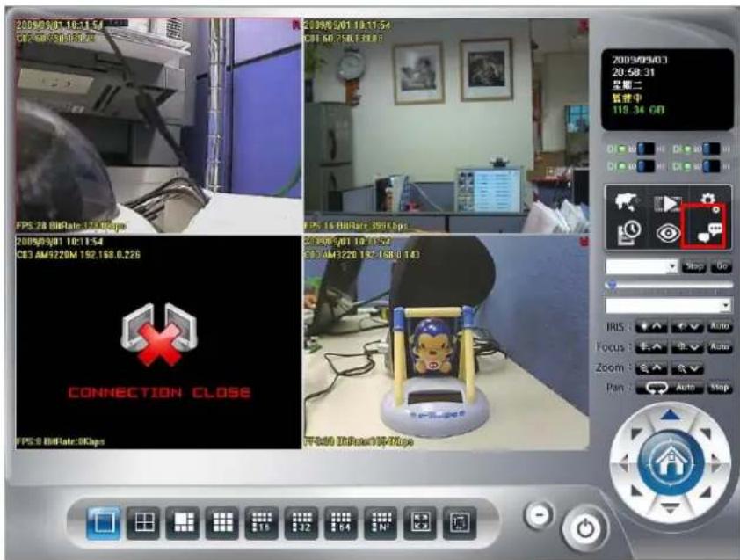Select the 32-channel layout icon
The width and height of the screenshot is (740, 560).
(x=301, y=523)
